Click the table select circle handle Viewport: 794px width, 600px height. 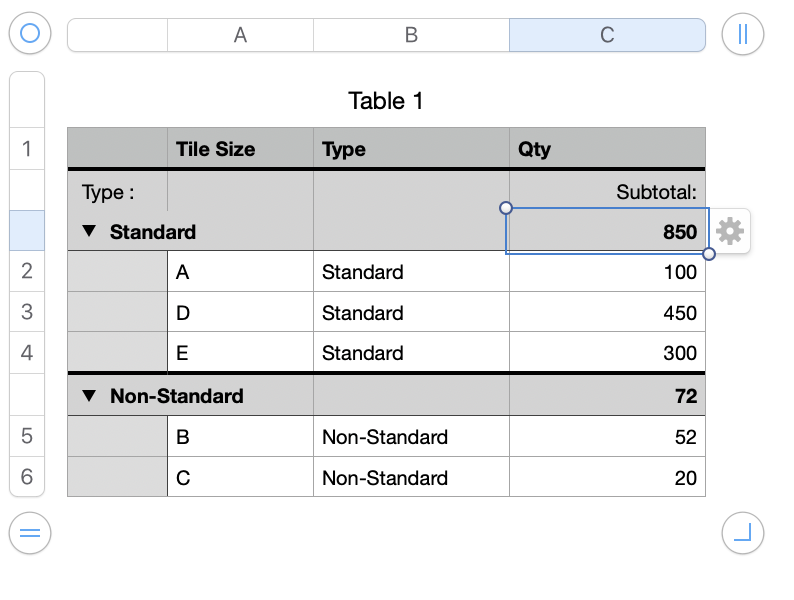coord(30,34)
